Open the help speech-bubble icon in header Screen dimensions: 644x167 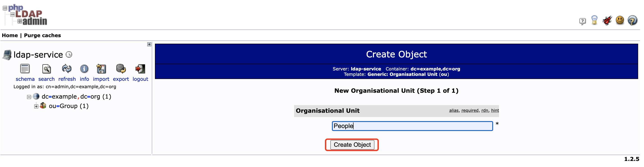point(582,21)
